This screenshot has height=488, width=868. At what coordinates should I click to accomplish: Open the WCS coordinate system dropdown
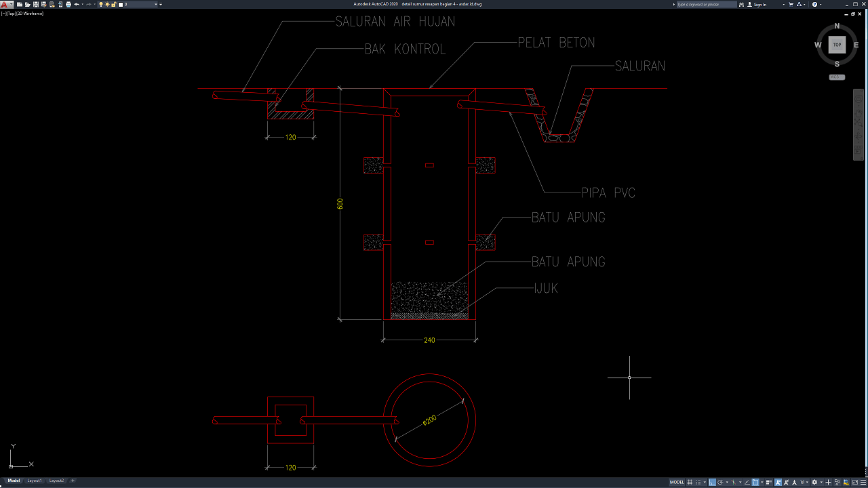[837, 77]
